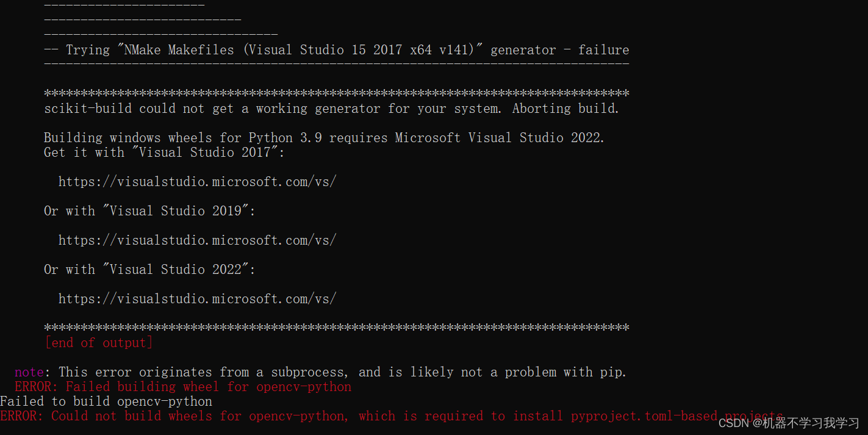This screenshot has width=868, height=435.
Task: Click the "Or with Visual Studio 2022" text
Action: pos(149,270)
